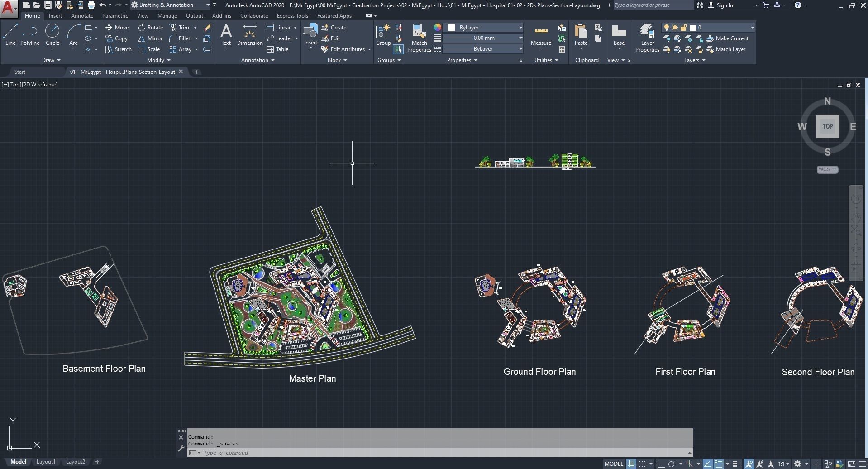Expand the Drafting & Annotation workspace dropdown
The width and height of the screenshot is (868, 469).
[208, 5]
